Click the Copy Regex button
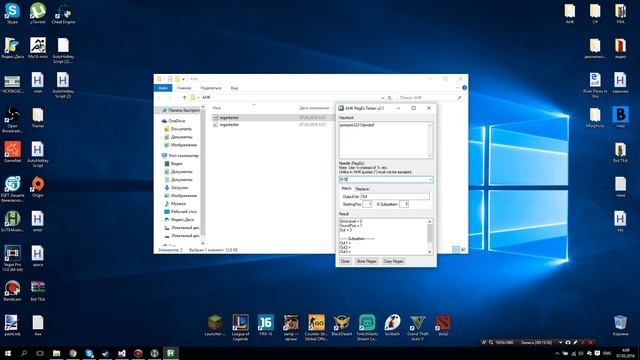Image resolution: width=640 pixels, height=360 pixels. (x=393, y=261)
